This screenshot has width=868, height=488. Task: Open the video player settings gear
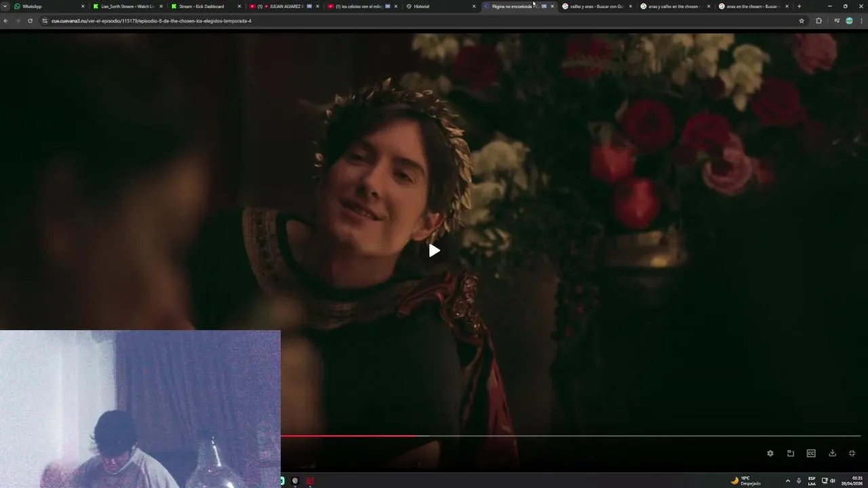(x=770, y=453)
